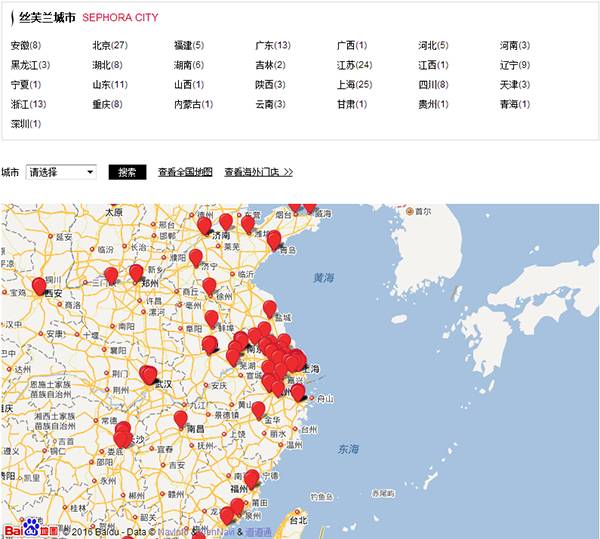600x539 pixels.
Task: Click the store marker at 青岛
Action: (x=274, y=241)
